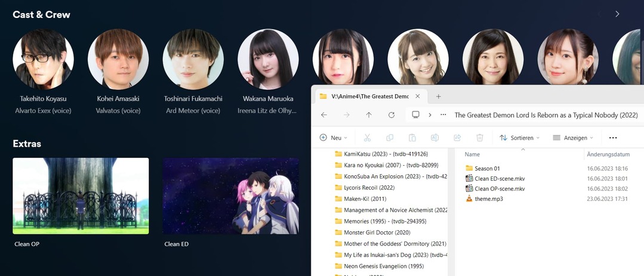Select Kara no Kyoukai (2007) folder

pyautogui.click(x=387, y=165)
